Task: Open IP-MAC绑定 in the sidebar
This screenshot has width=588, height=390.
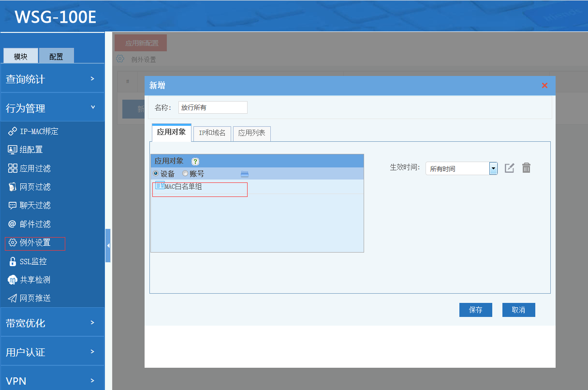Action: tap(39, 131)
